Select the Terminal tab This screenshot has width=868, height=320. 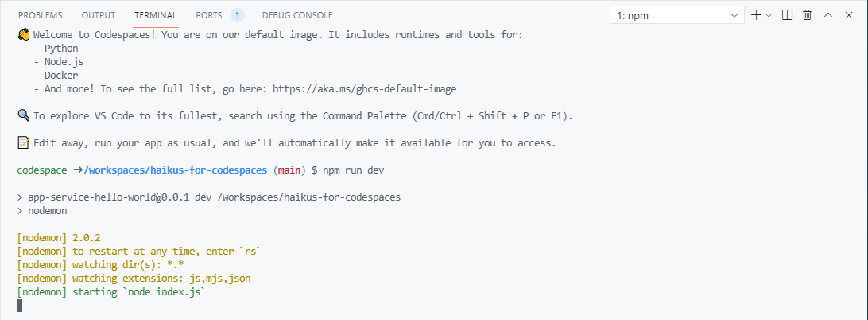[x=156, y=15]
